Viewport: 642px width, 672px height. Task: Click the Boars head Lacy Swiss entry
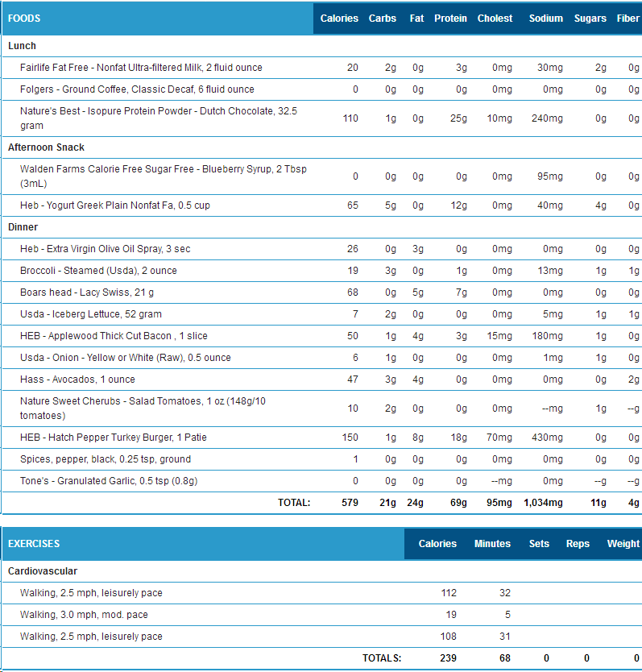(x=86, y=292)
